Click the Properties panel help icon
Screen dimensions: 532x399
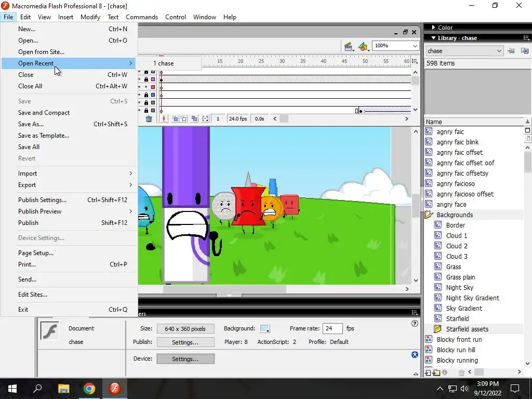coord(415,323)
